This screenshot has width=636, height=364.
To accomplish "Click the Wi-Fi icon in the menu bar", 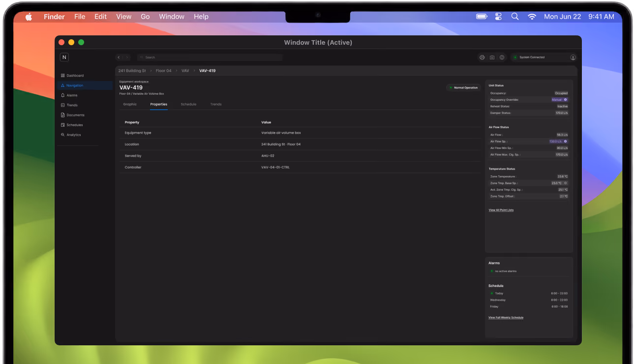I will pos(532,17).
